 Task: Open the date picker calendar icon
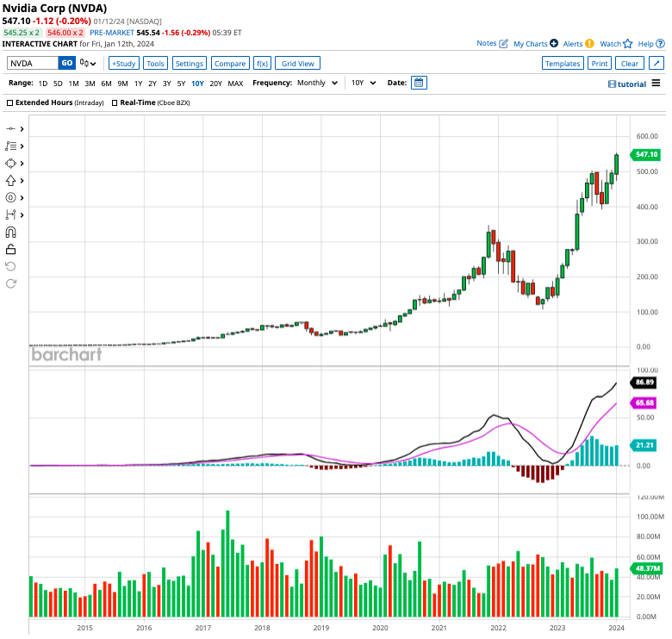[x=419, y=83]
